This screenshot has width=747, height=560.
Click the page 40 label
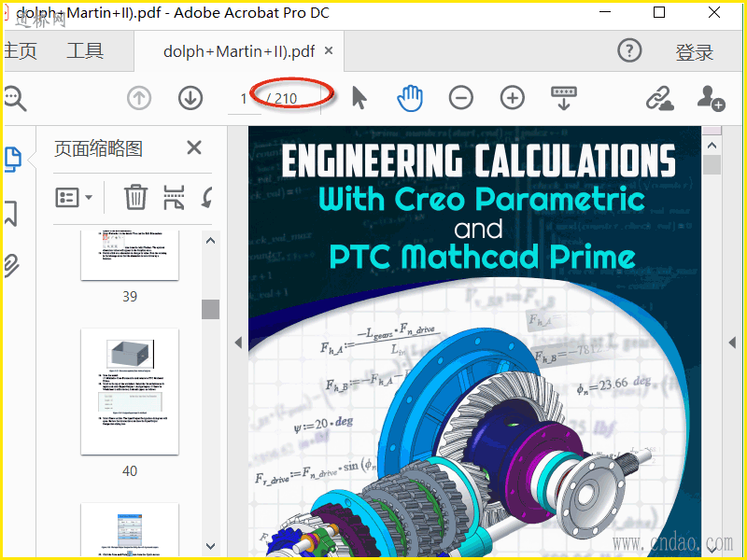click(x=130, y=471)
